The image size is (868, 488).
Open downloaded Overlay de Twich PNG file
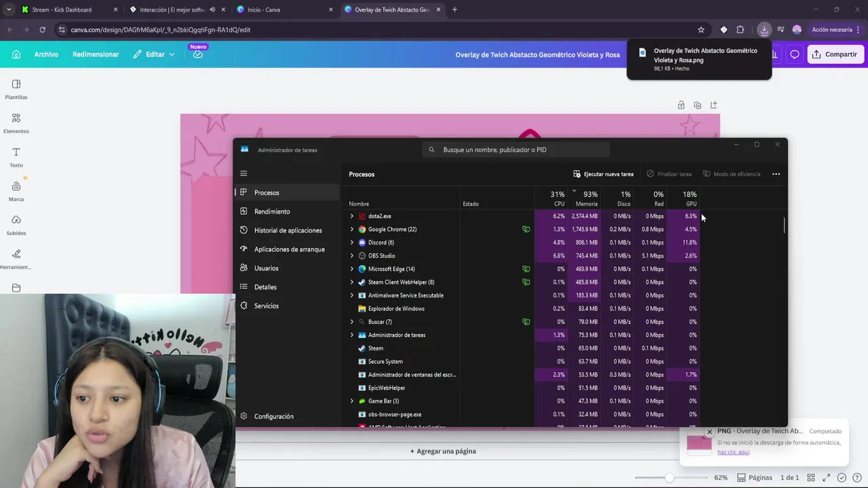click(699, 59)
